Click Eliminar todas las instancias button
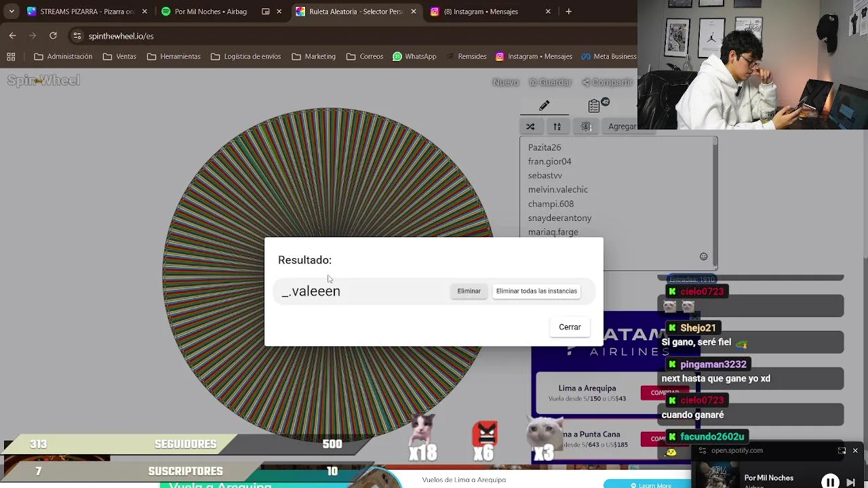Viewport: 868px width, 488px height. pos(536,291)
